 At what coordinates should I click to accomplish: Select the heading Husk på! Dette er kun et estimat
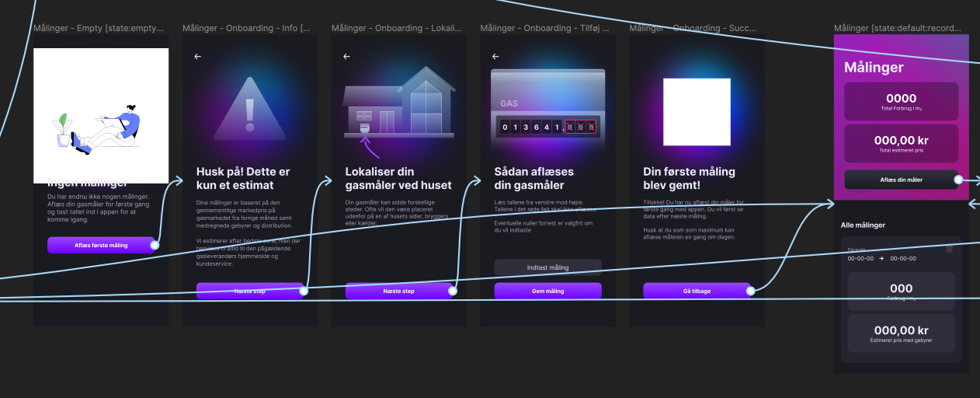pyautogui.click(x=243, y=179)
